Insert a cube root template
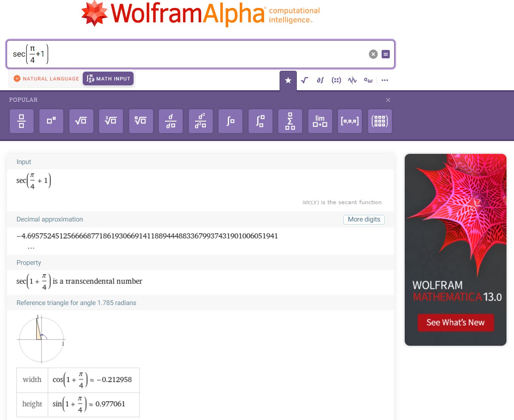 (x=111, y=121)
